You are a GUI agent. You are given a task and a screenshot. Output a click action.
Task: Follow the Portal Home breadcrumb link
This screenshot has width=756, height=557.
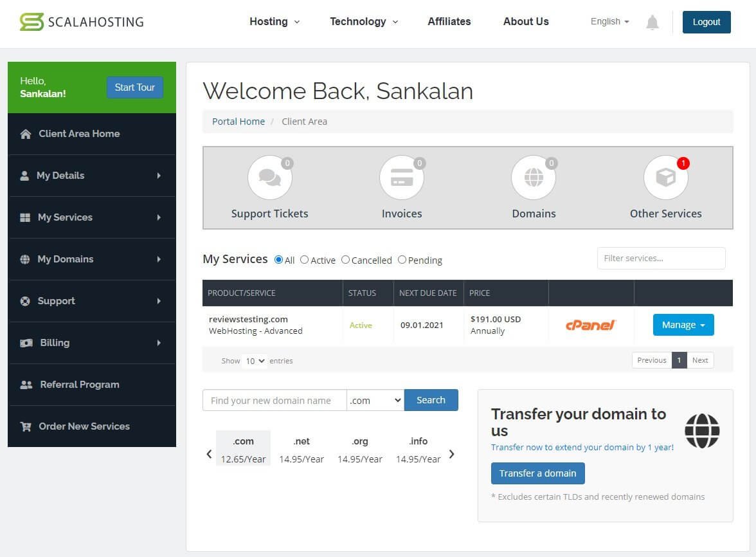238,122
